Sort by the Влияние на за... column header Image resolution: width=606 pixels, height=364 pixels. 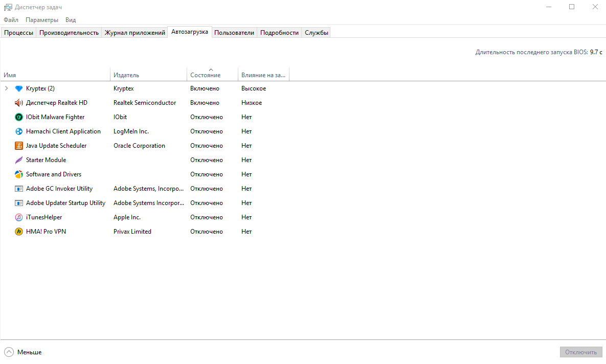[x=263, y=74]
